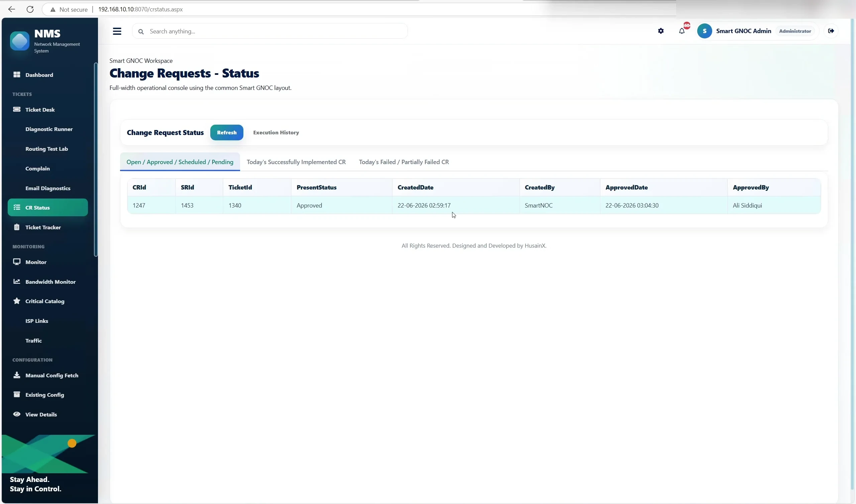Toggle the hamburger menu icon
Screen dimensions: 856x504
tap(117, 31)
